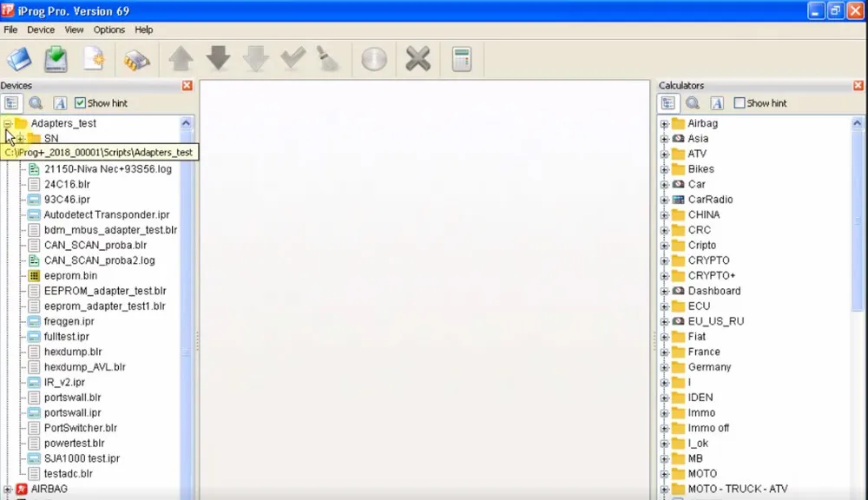
Task: Select 21150-Niva Nec+93S56.log
Action: coord(108,169)
